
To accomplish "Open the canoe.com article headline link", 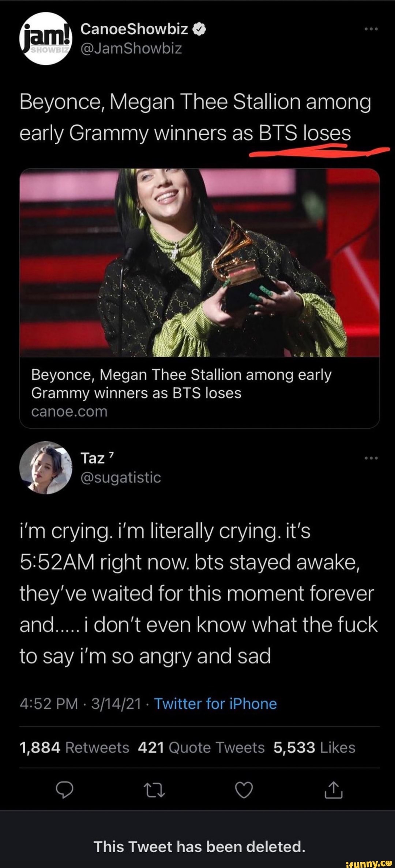I will [x=181, y=383].
